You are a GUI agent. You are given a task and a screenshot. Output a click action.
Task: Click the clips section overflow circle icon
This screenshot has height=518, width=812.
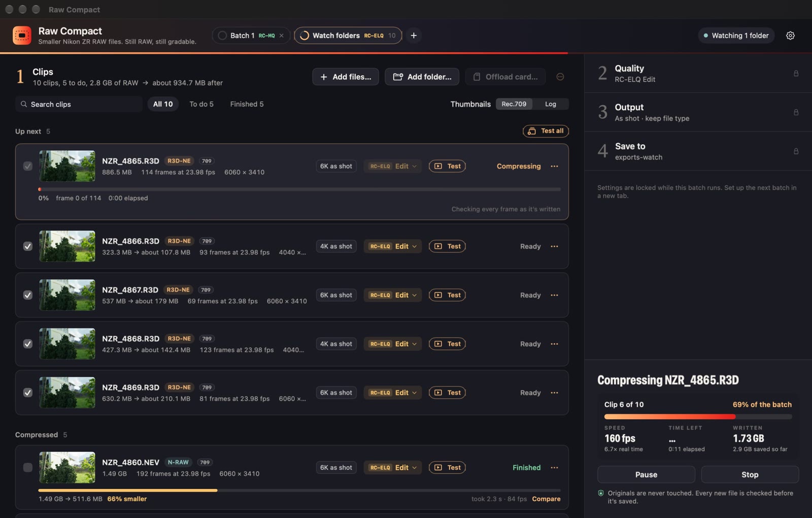tap(560, 77)
